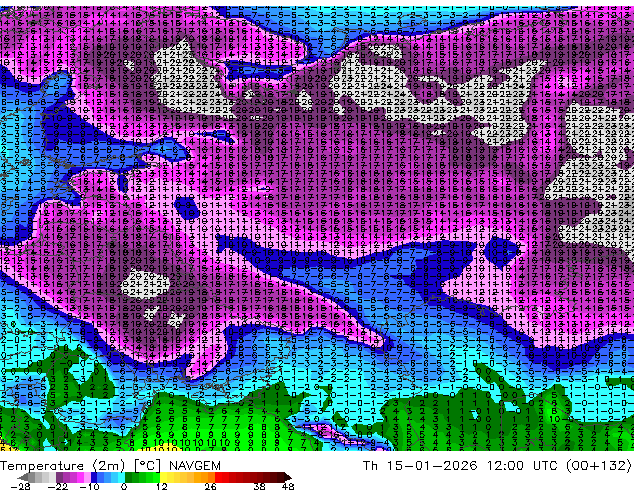This screenshot has width=634, height=490.
Task: Click the -22 label on the colour scale
Action: pyautogui.click(x=57, y=486)
